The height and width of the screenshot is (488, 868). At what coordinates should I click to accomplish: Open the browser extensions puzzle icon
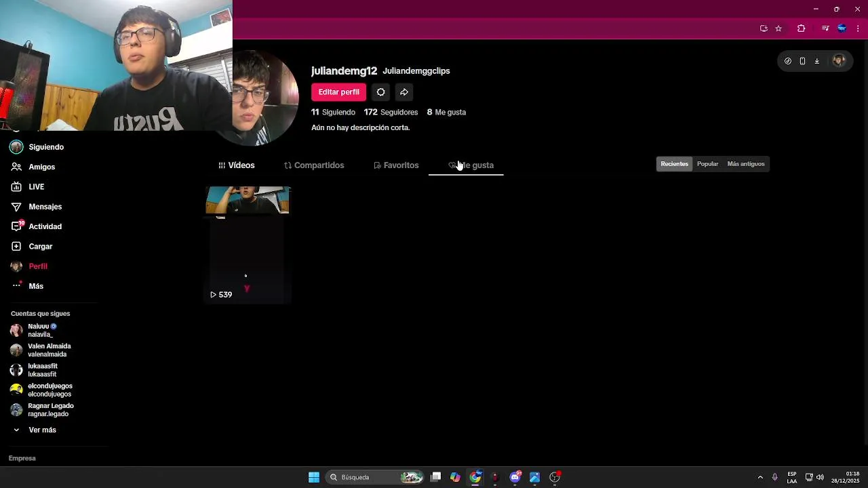[x=801, y=28]
